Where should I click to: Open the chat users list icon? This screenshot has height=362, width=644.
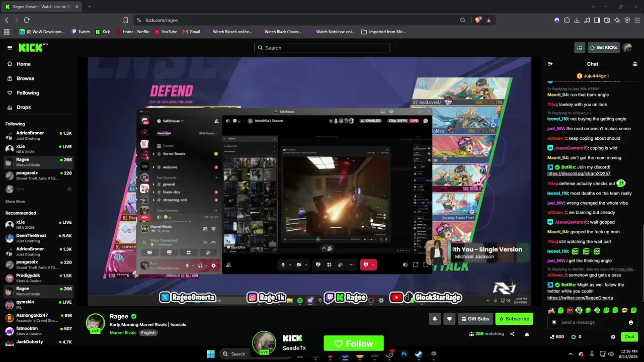pyautogui.click(x=635, y=64)
